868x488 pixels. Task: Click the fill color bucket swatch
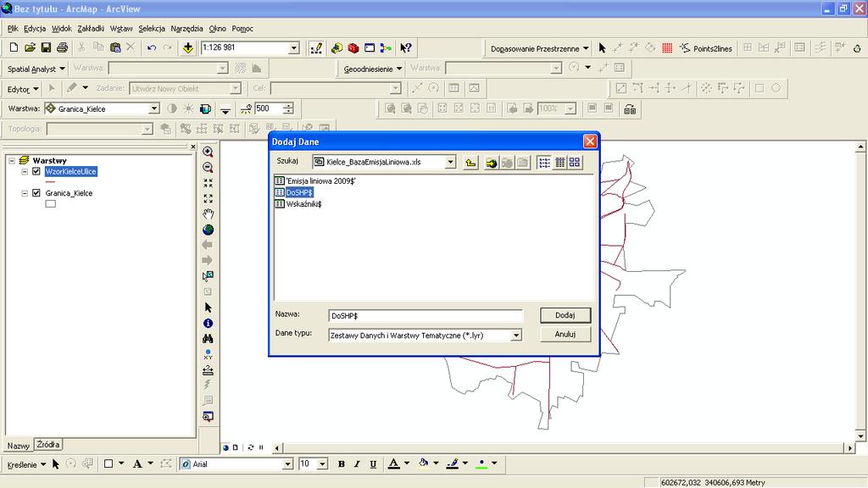pyautogui.click(x=424, y=464)
